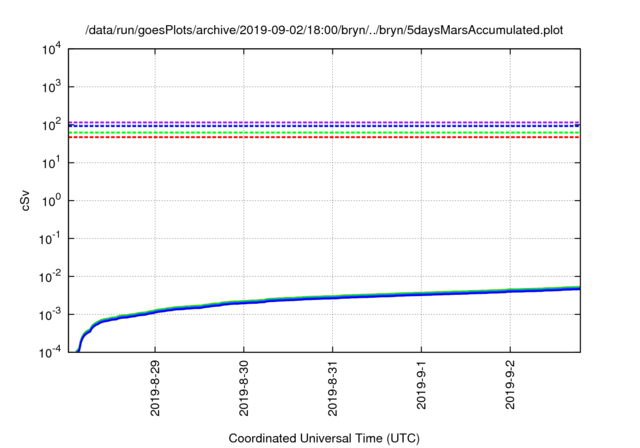Click the purple dashed threshold line
The height and width of the screenshot is (448, 640).
[324, 122]
